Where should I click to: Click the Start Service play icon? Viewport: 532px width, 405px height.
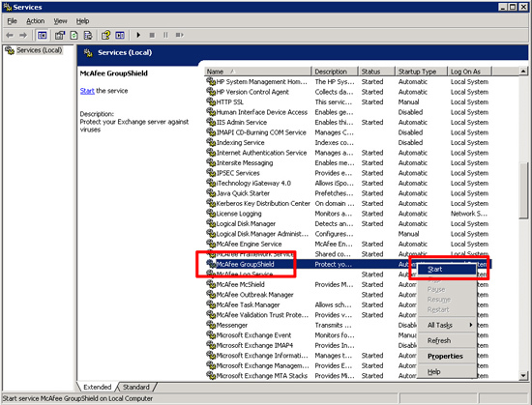(x=138, y=35)
